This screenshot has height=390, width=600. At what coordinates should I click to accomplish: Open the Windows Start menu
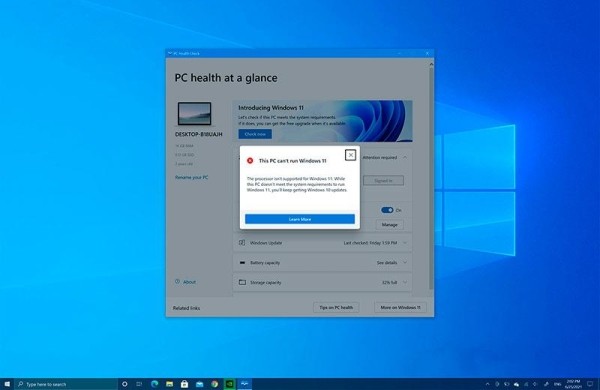(7, 384)
